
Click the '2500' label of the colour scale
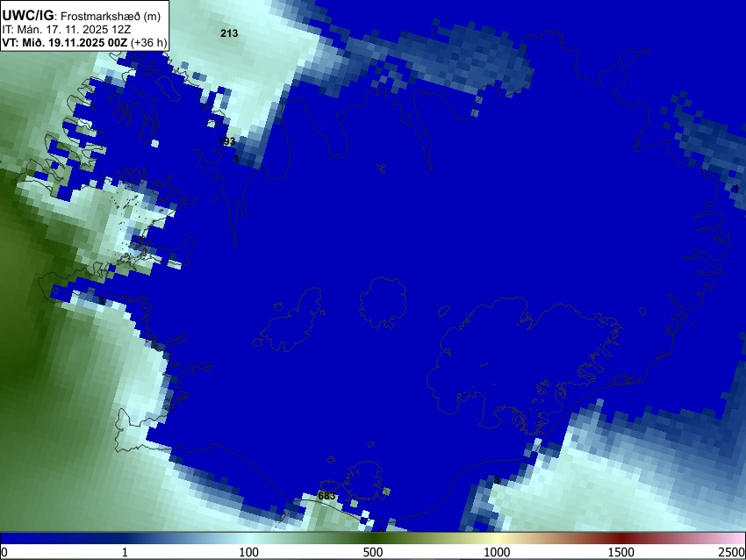(732, 552)
